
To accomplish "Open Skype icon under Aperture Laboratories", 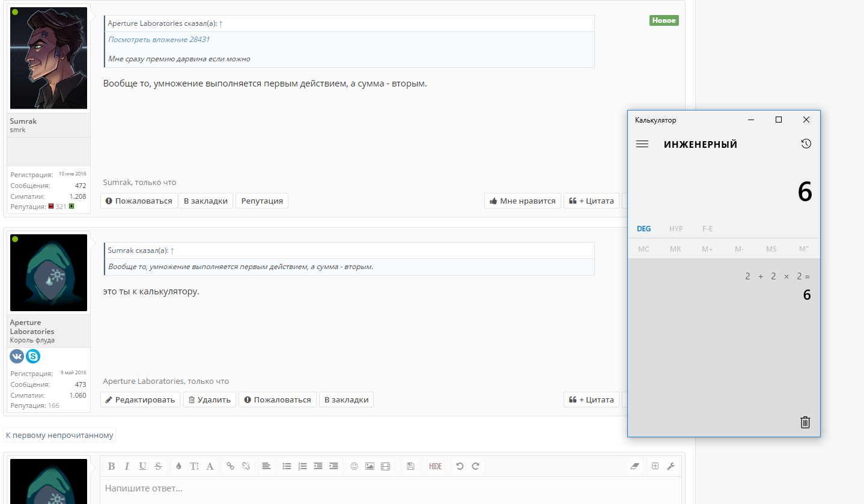I will (33, 356).
